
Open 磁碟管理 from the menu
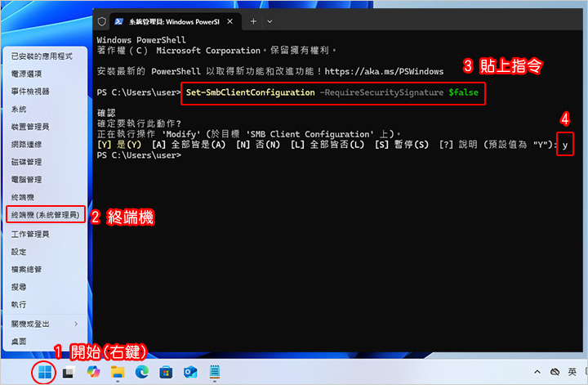45,162
